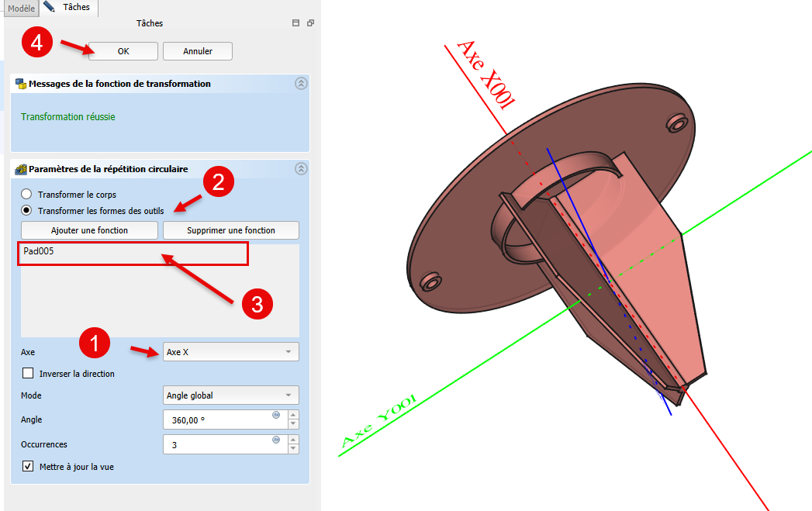Click the expression icon in the Occurrences field
This screenshot has height=511, width=812.
point(276,440)
